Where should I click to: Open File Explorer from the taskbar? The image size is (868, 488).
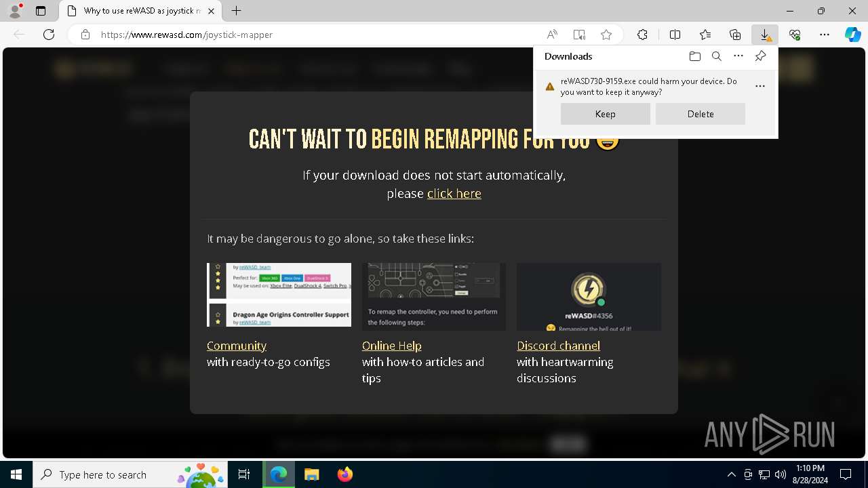(x=311, y=474)
